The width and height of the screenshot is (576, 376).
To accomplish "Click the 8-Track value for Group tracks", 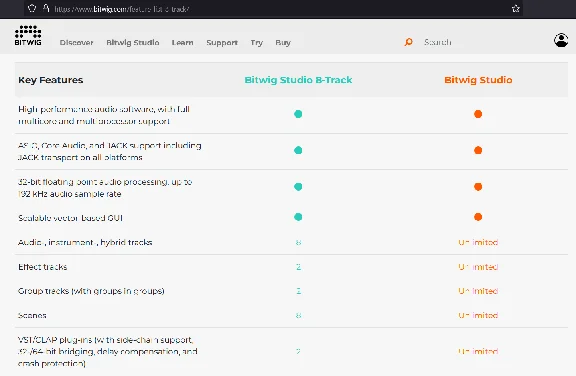I will point(298,291).
